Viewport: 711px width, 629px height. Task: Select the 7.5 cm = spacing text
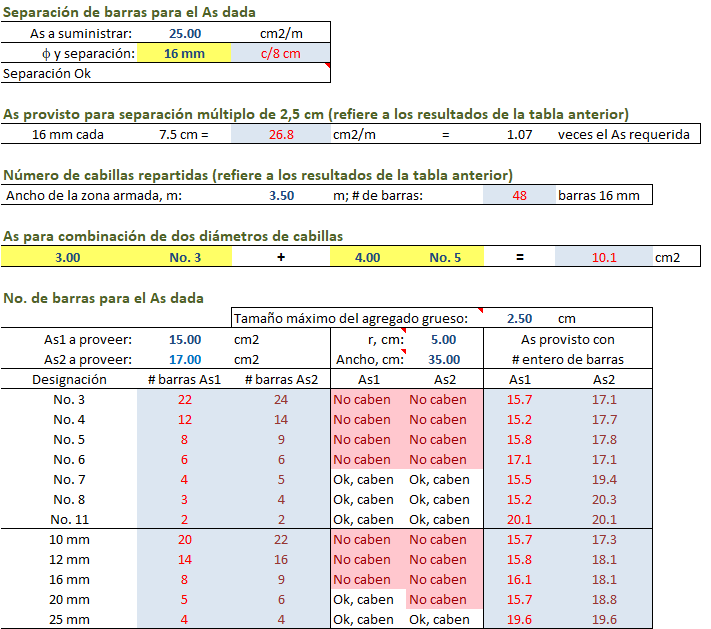click(x=184, y=135)
